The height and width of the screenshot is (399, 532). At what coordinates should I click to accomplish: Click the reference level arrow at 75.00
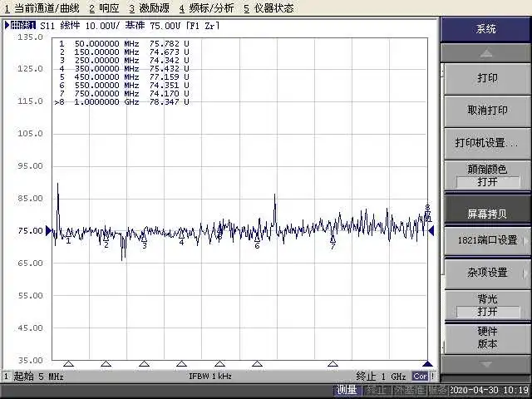(x=49, y=230)
